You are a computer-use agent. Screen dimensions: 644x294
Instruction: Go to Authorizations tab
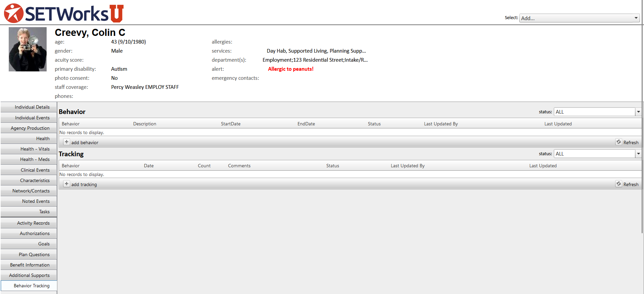(29, 233)
